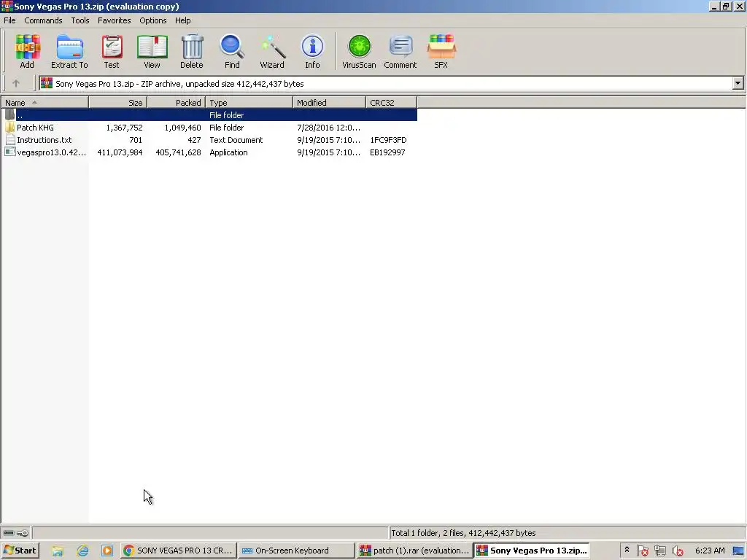Switch to SONY VEGAS PRO 13 Chrome taskbar window
Viewport: 747px width, 560px height.
point(178,551)
